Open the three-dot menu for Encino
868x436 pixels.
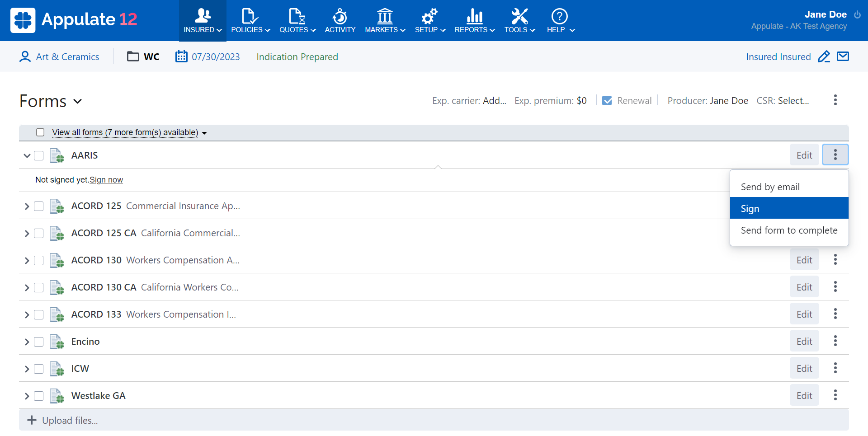click(x=835, y=341)
